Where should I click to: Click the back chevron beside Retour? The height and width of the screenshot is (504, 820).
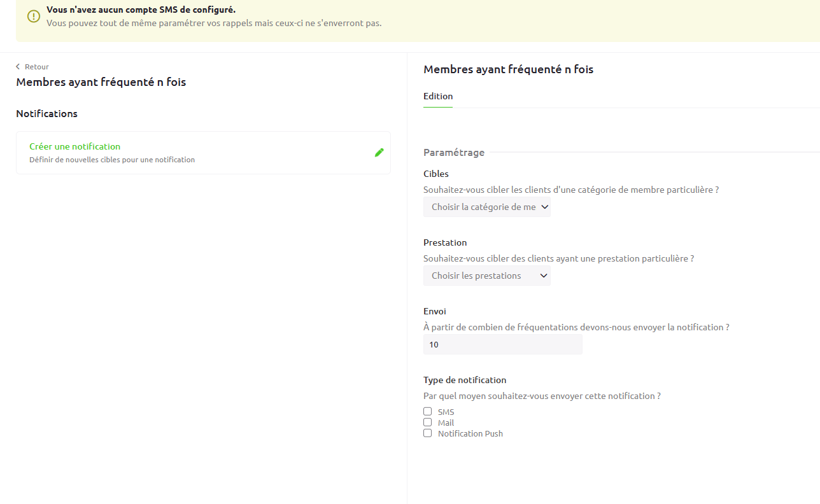[x=18, y=67]
